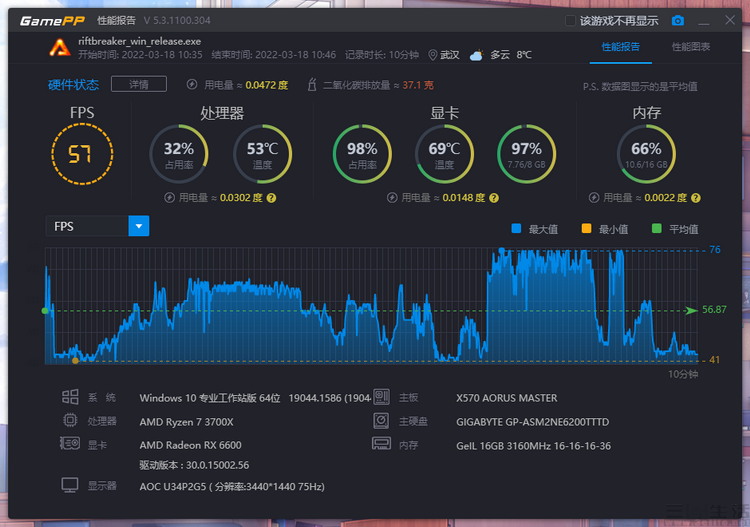
Task: Click the CPU temperature 53℃ gauge
Action: (x=262, y=154)
